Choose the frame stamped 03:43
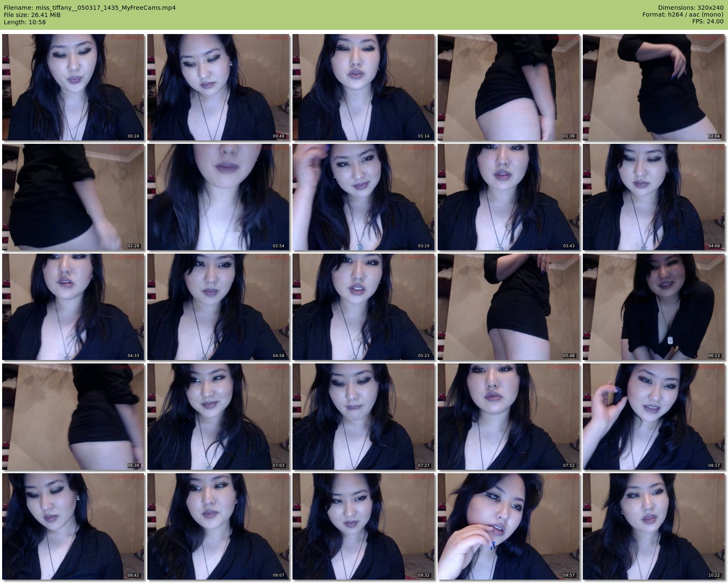This screenshot has height=583, width=728. [x=509, y=197]
